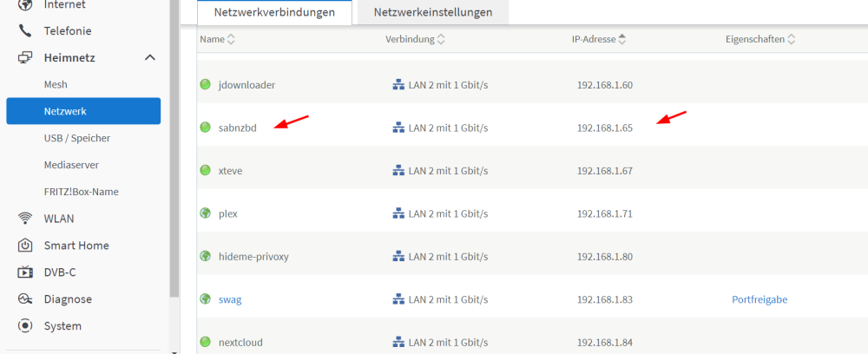This screenshot has height=354, width=868.
Task: Click IP address 192.168.1.60
Action: (x=604, y=85)
